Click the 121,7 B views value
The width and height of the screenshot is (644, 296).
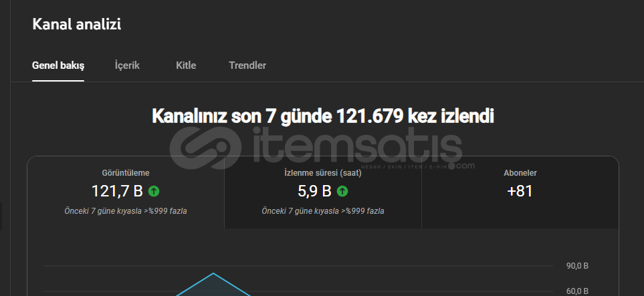pyautogui.click(x=117, y=191)
